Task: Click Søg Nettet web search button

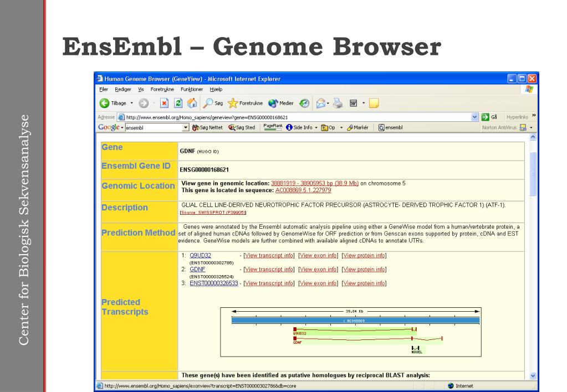Action: (x=207, y=127)
